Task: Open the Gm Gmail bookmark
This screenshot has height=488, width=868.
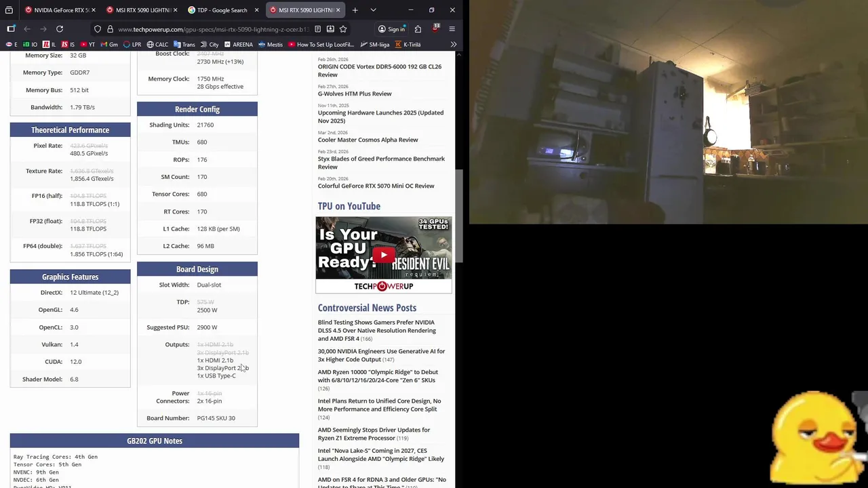Action: point(109,45)
